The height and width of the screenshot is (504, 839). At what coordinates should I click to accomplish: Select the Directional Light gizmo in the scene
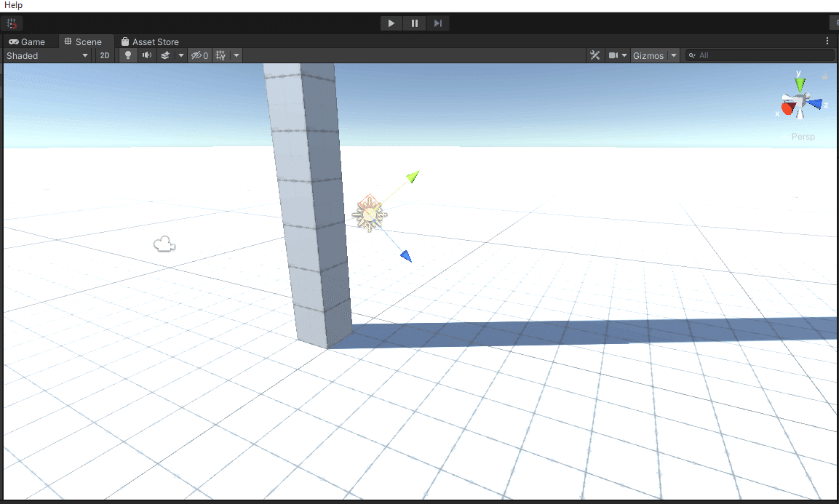point(370,215)
